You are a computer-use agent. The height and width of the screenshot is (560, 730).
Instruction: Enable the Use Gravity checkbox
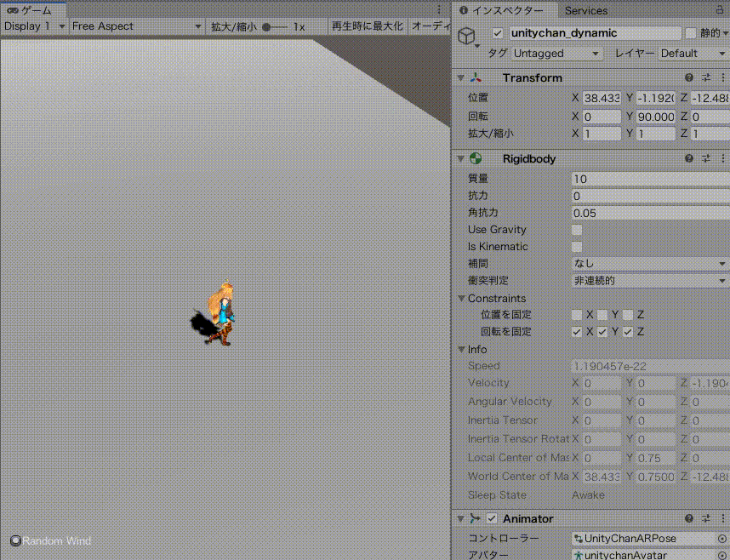[x=577, y=229]
